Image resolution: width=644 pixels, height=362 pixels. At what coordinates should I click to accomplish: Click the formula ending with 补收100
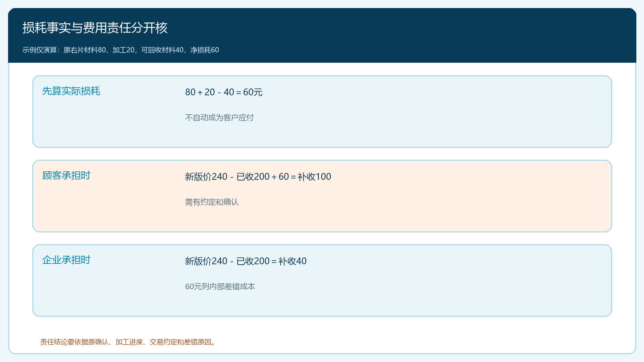click(x=258, y=177)
